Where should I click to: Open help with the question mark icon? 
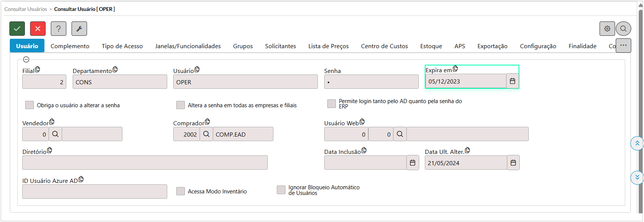[58, 29]
